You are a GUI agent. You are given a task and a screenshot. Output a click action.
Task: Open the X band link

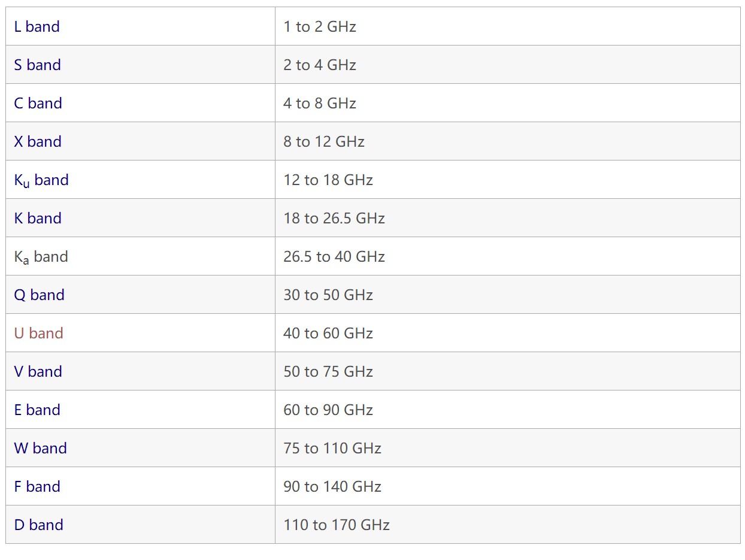pyautogui.click(x=38, y=141)
